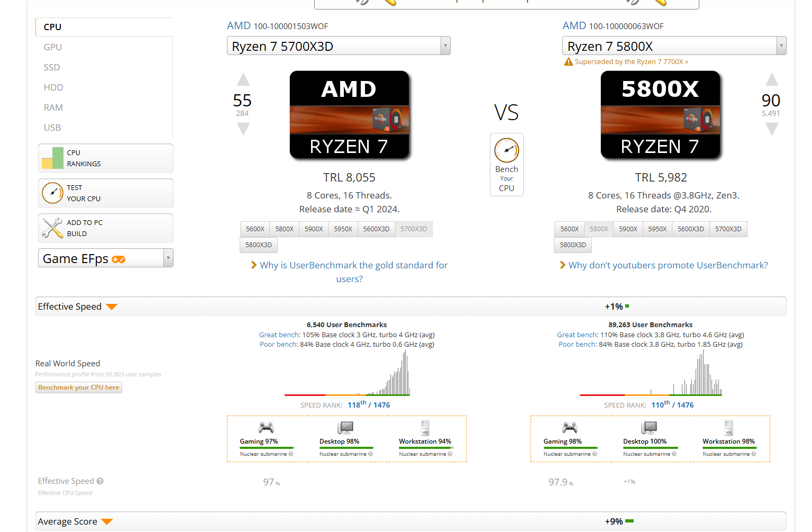The width and height of the screenshot is (812, 532).
Task: Click the Bench Your CPU gauge icon
Action: point(506,150)
